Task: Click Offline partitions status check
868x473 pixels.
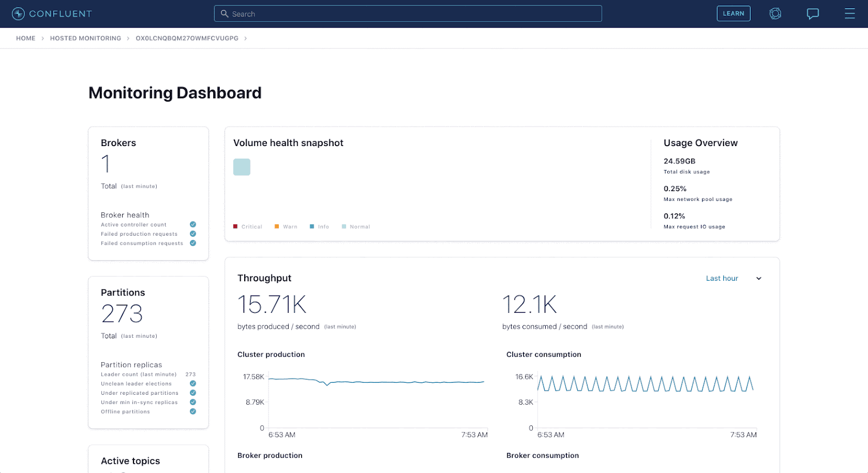Action: pyautogui.click(x=193, y=412)
